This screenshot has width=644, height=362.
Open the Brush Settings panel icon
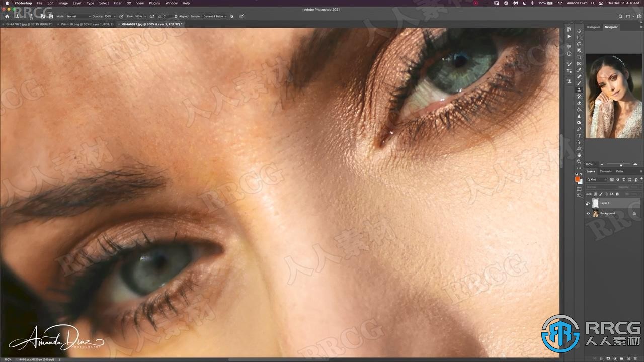pos(569,64)
